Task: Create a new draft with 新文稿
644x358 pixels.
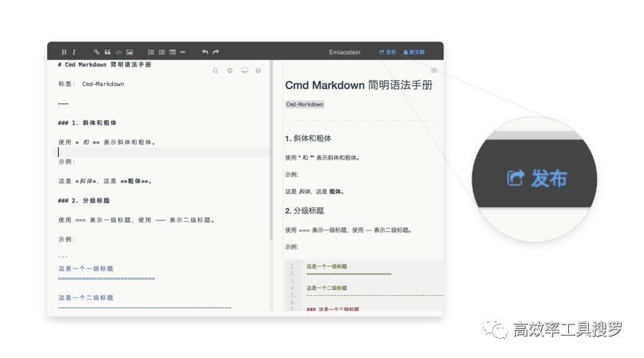Action: [x=414, y=52]
